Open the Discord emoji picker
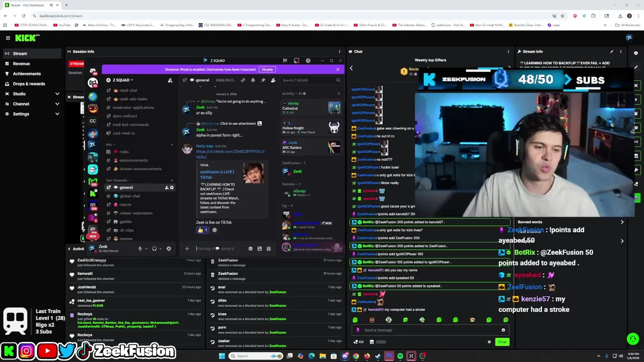644x362 pixels. point(251,248)
